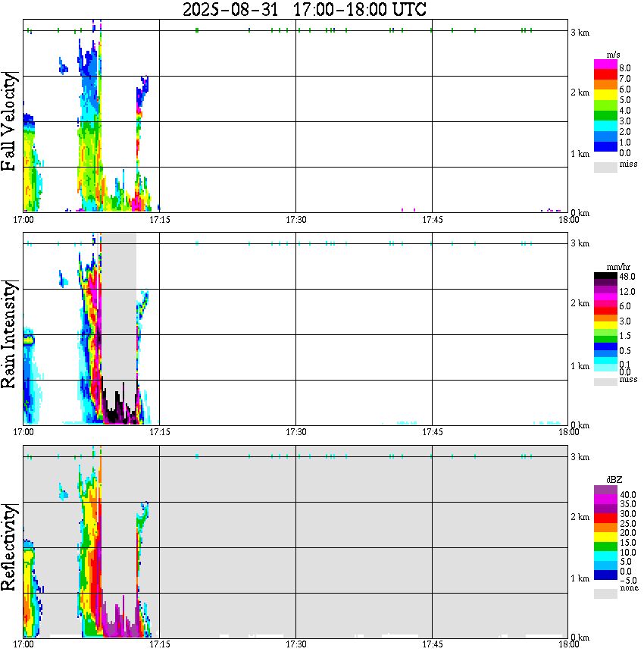
Task: Click the Fall Velocity vertical axis title
Action: (x=9, y=122)
